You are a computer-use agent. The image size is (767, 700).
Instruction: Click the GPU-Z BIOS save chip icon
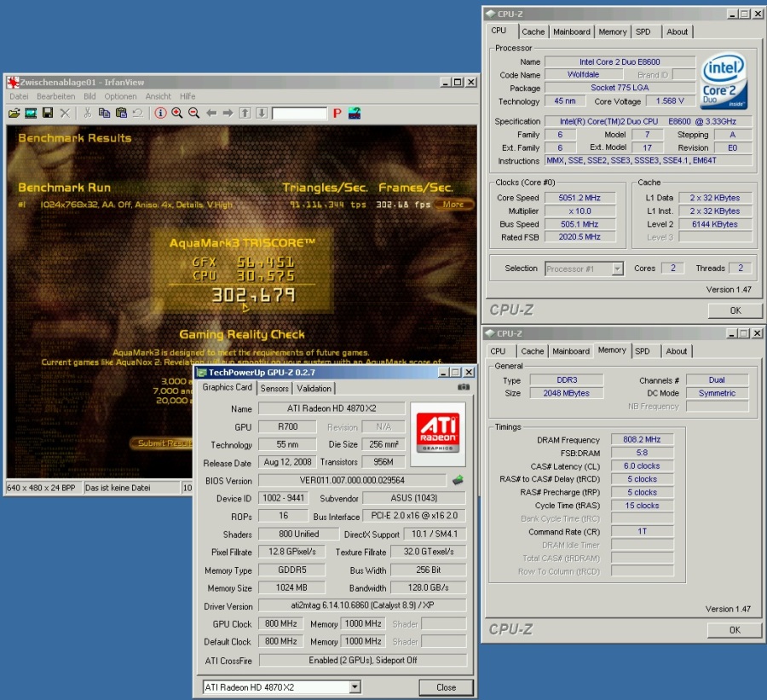click(458, 480)
